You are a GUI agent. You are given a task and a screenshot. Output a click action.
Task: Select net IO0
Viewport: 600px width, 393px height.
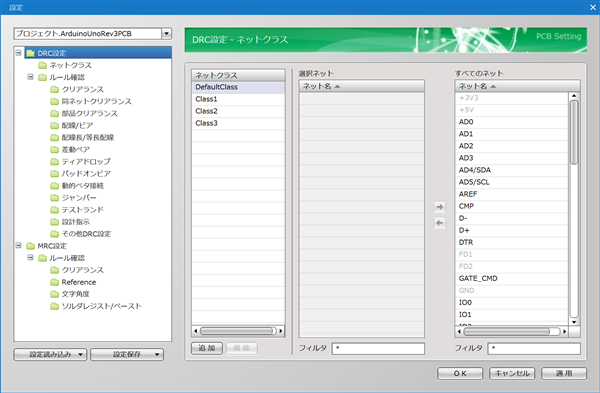(512, 302)
